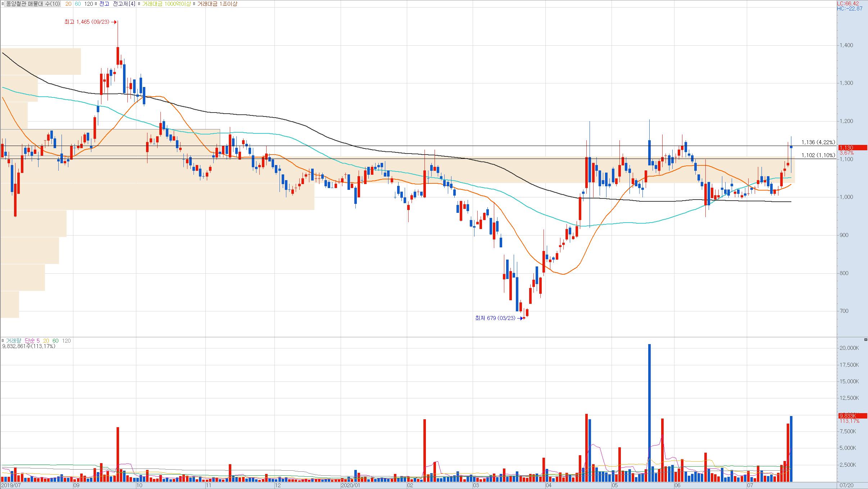Screen dimensions: 868x489
Task: Click the 거래량 indicator square icon
Action: pos(3,341)
